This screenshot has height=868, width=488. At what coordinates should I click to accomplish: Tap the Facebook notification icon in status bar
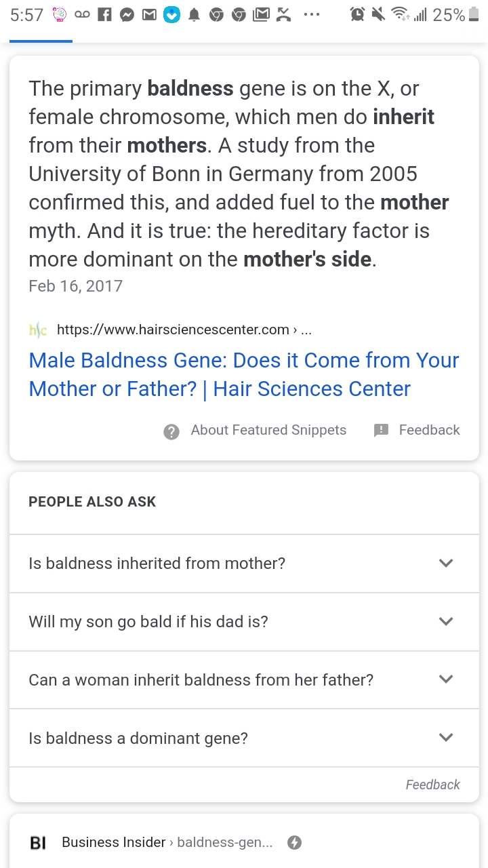104,15
